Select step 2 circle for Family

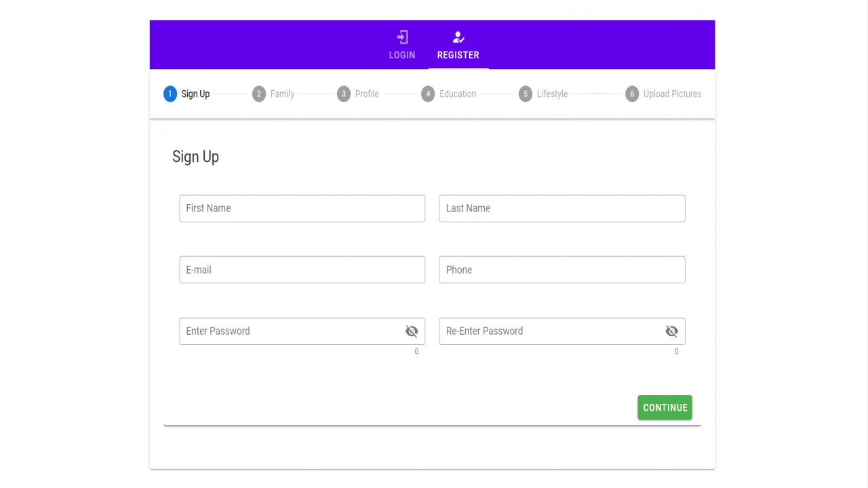click(259, 94)
